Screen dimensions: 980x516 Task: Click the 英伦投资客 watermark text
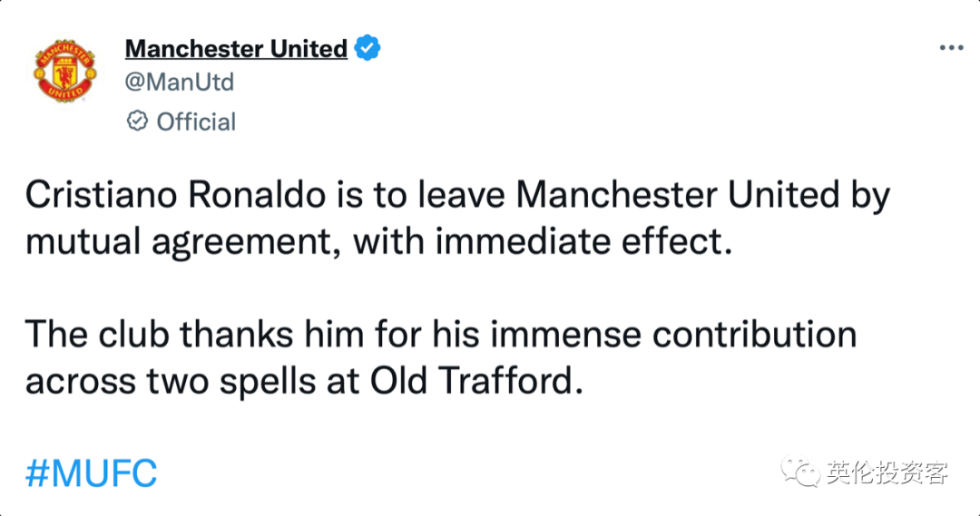tap(887, 472)
